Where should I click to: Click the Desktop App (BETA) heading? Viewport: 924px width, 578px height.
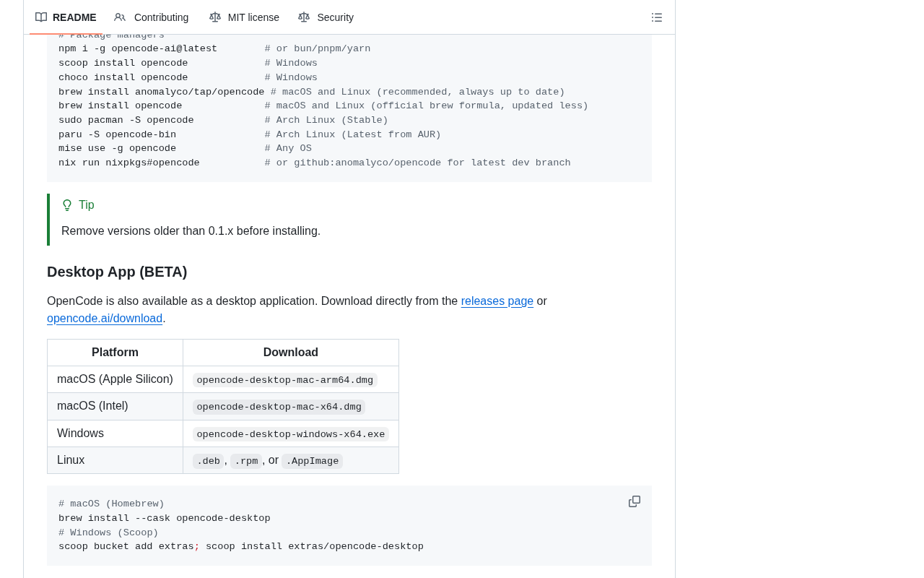point(117,272)
